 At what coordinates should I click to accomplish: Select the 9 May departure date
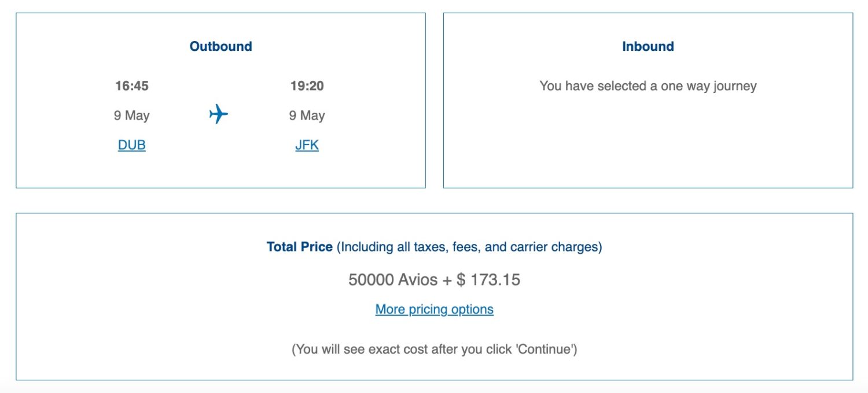pyautogui.click(x=133, y=115)
